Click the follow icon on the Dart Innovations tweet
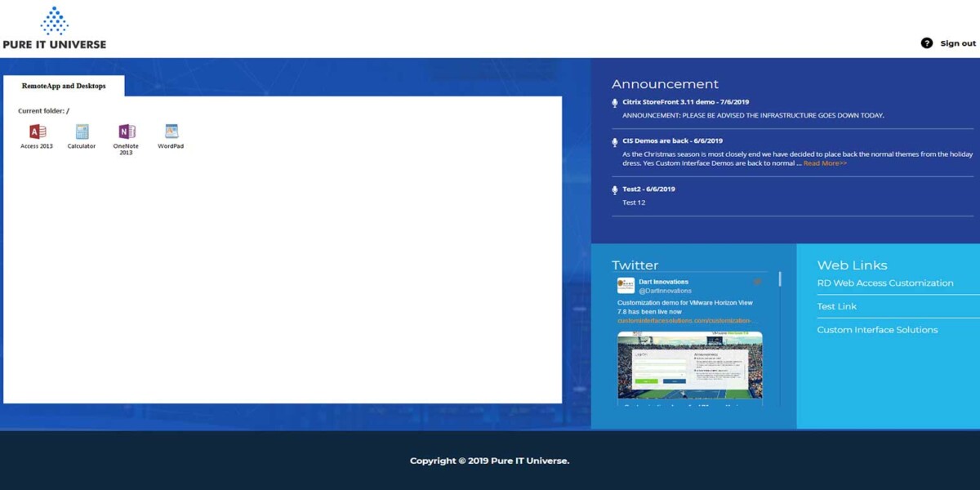This screenshot has height=490, width=980. 757,281
